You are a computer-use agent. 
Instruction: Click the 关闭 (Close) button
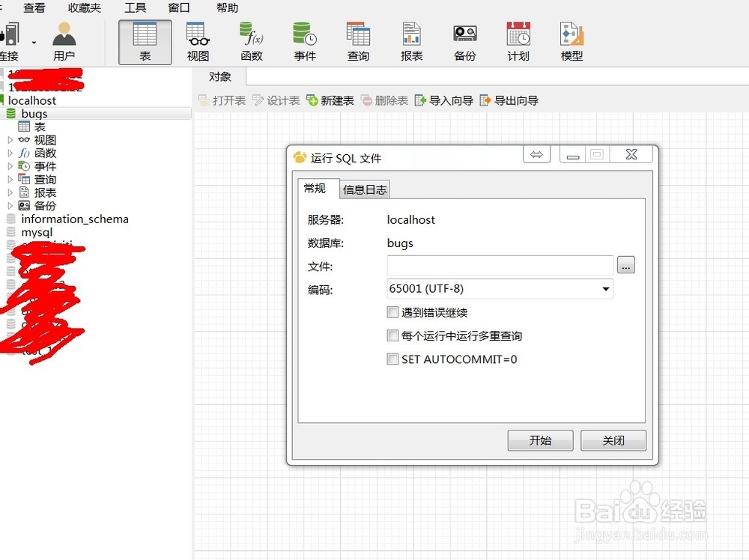pos(613,440)
